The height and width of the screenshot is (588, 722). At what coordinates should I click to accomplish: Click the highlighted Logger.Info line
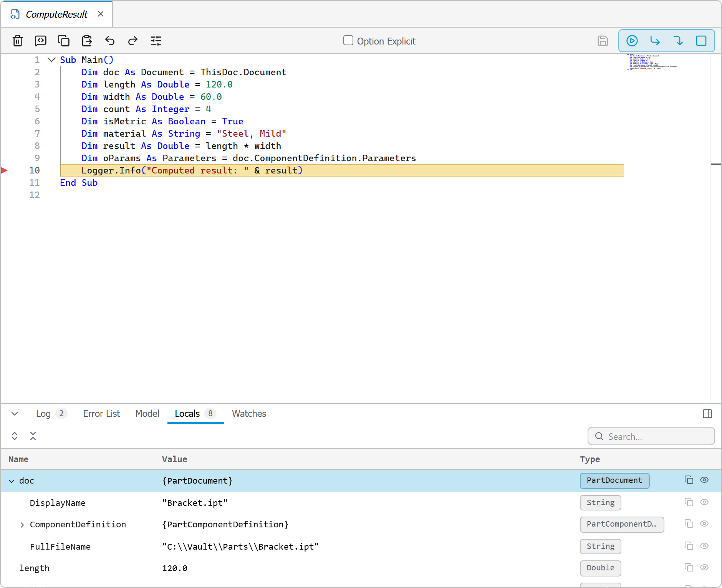pos(342,170)
